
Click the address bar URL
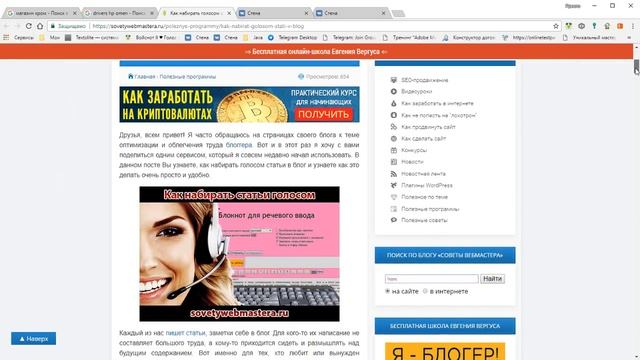click(198, 26)
